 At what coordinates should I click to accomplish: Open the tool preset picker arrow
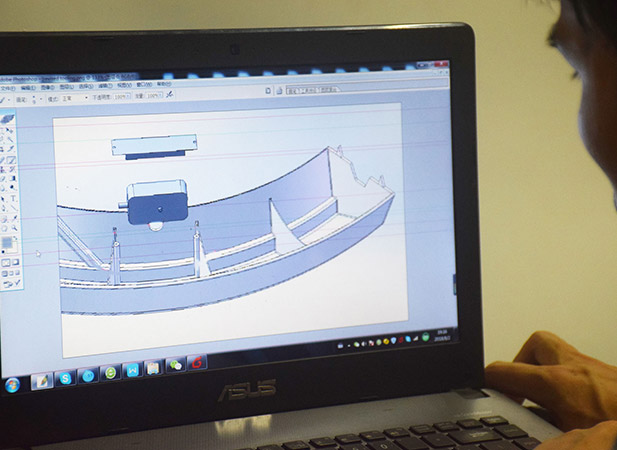pos(9,100)
